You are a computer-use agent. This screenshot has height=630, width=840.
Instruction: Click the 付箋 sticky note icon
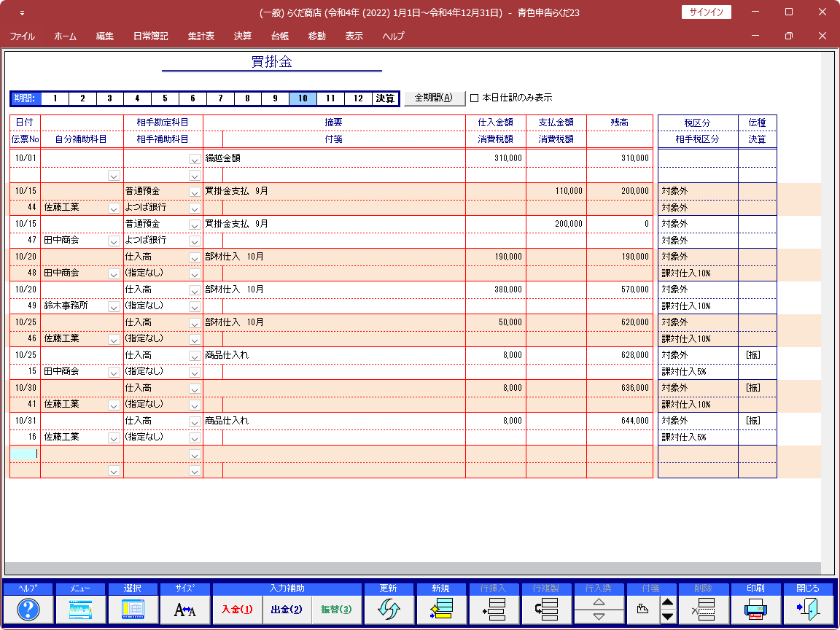[x=642, y=610]
